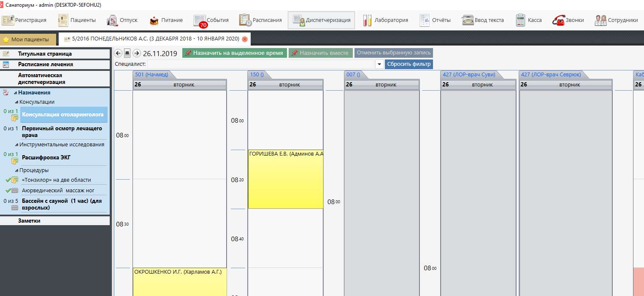
Task: Select Бассейн с сауной procedure item
Action: (x=62, y=204)
